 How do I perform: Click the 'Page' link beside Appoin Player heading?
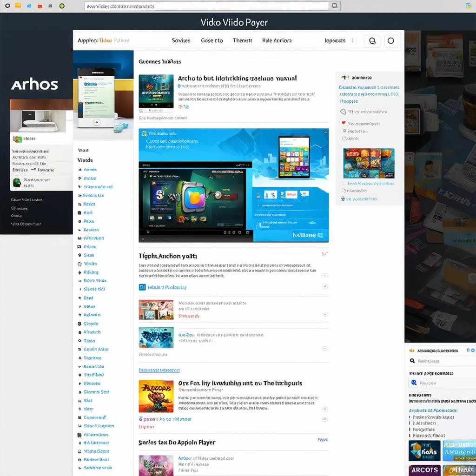point(322,439)
